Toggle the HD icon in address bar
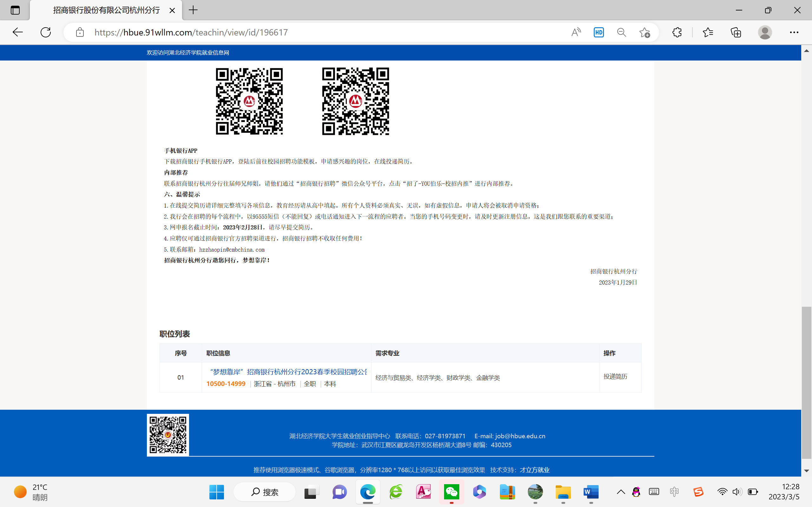This screenshot has width=812, height=507. [599, 32]
